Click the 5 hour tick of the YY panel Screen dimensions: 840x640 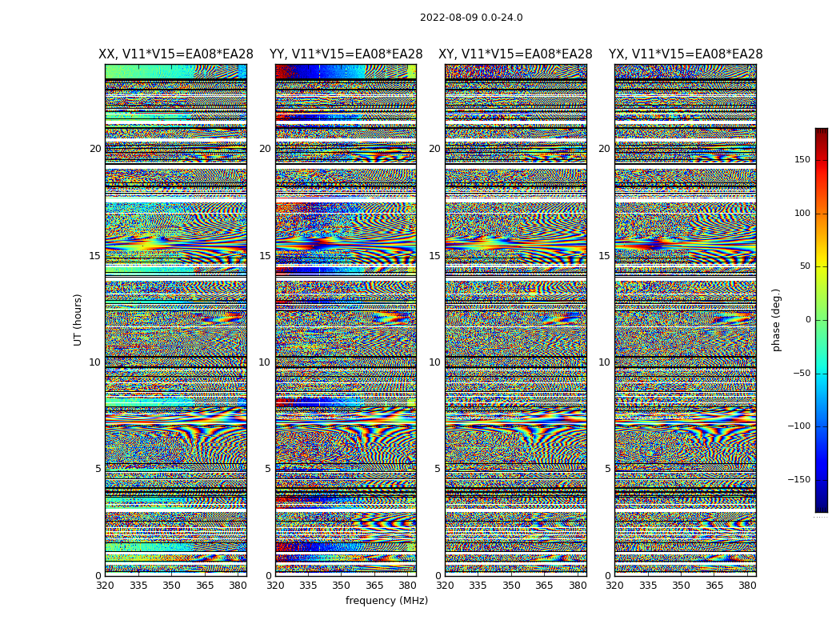pyautogui.click(x=268, y=469)
